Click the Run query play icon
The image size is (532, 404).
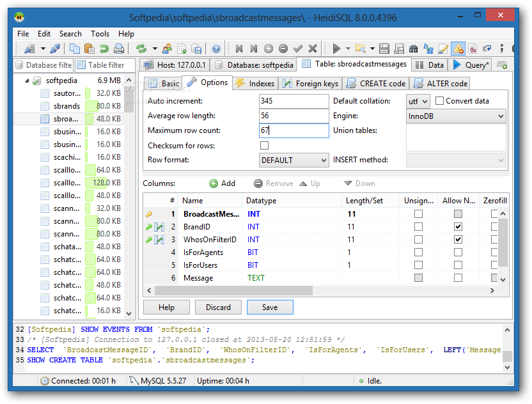click(x=336, y=49)
